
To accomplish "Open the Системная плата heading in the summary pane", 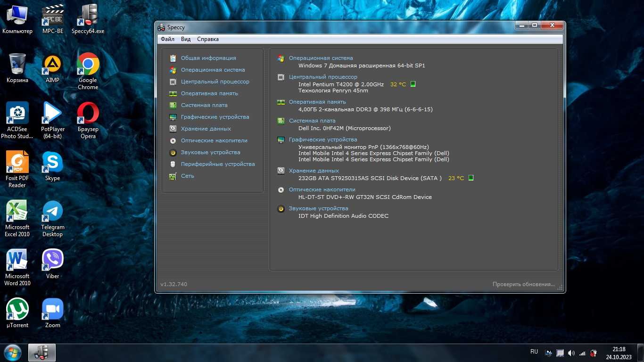I will point(312,121).
